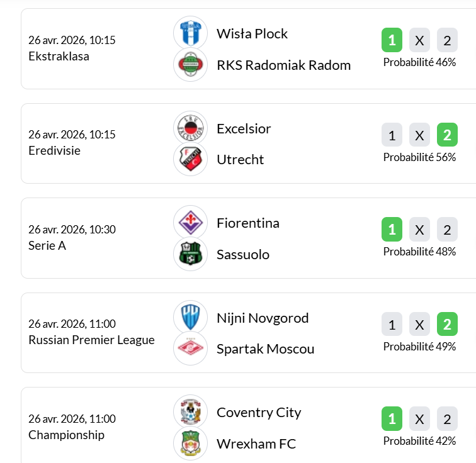Select draw X for Wisła Plock match
476x463 pixels.
point(419,41)
